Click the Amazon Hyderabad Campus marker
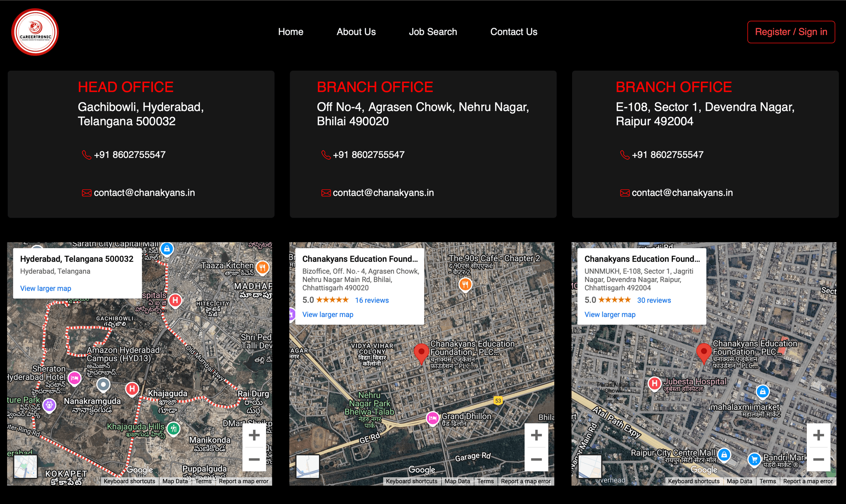This screenshot has height=504, width=846. pyautogui.click(x=103, y=385)
